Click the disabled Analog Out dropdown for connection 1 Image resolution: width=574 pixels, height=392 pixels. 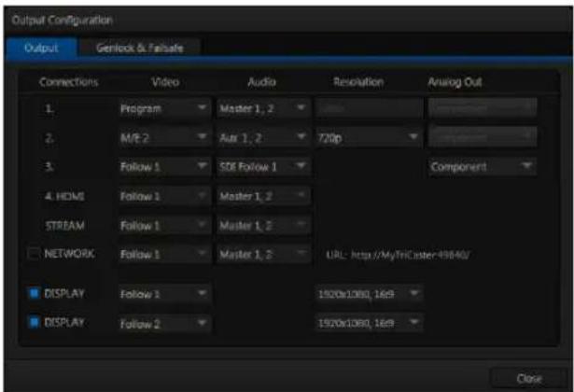[483, 107]
